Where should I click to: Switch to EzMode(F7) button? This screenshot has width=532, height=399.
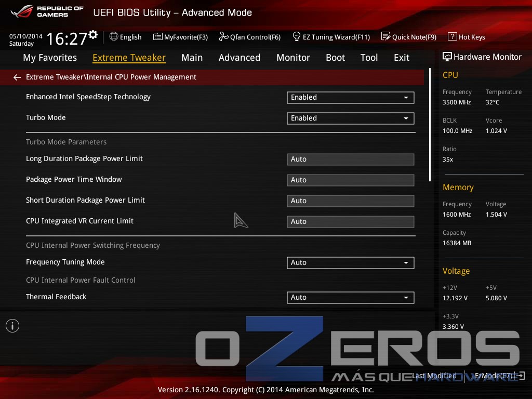500,376
